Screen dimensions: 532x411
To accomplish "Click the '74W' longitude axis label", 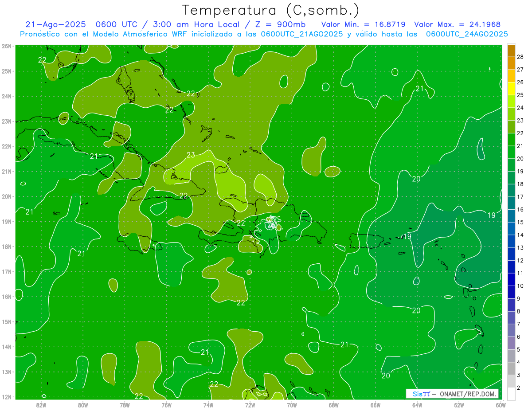I will click(x=208, y=405).
